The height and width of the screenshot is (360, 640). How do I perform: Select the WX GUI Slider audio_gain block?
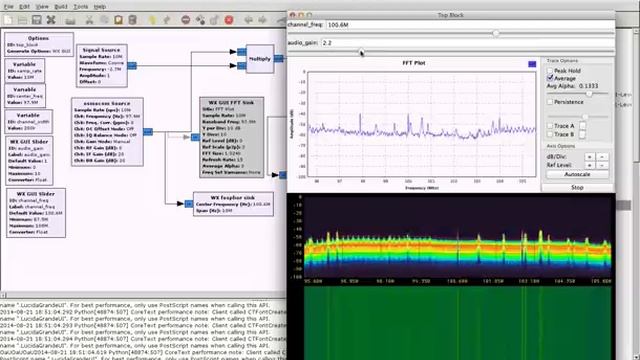29,161
